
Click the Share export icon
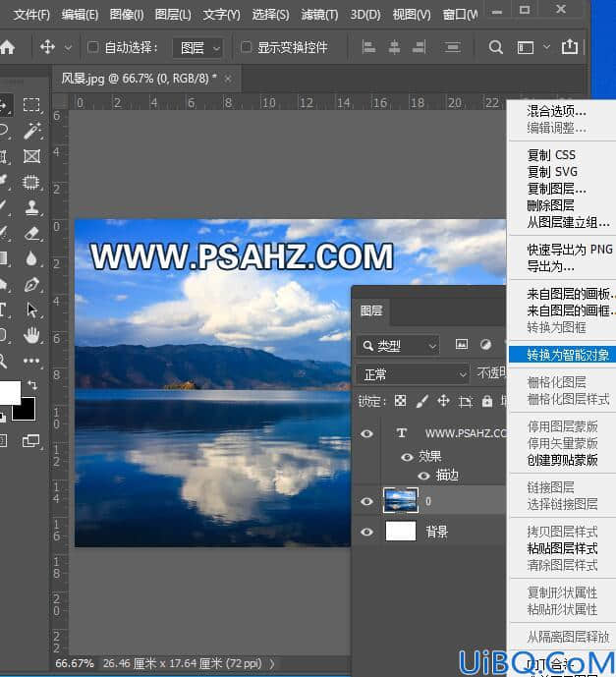coord(570,46)
